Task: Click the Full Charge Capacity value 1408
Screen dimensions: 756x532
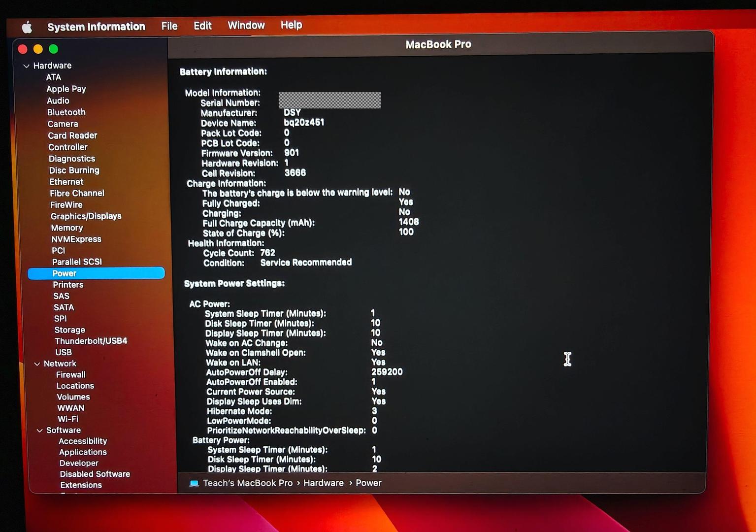Action: coord(409,222)
